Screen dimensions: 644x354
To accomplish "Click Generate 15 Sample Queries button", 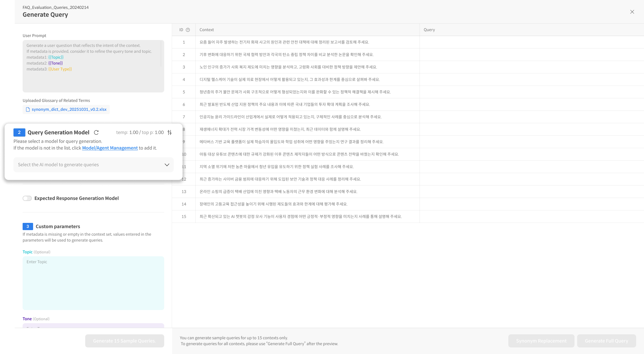I will (125, 341).
